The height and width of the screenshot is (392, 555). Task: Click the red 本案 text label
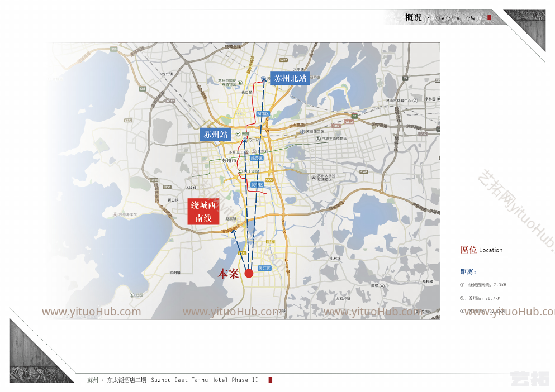(x=228, y=274)
